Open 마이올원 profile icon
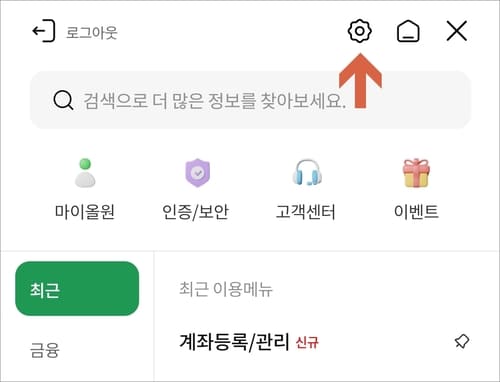Image resolution: width=500 pixels, height=382 pixels. (x=85, y=173)
